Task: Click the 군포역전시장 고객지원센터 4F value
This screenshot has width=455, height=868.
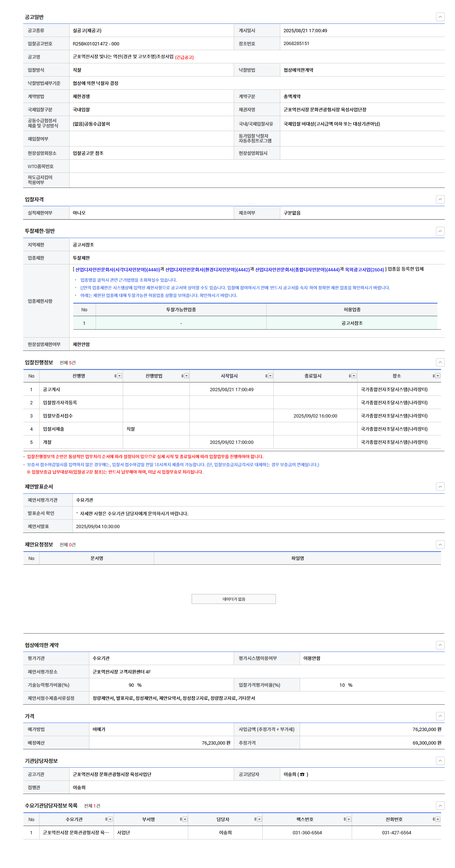Action: [122, 672]
